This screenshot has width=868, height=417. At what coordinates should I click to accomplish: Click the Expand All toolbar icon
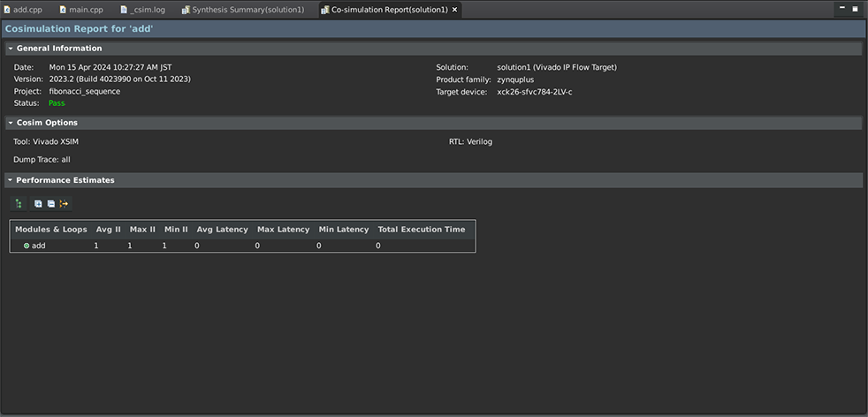pos(38,204)
